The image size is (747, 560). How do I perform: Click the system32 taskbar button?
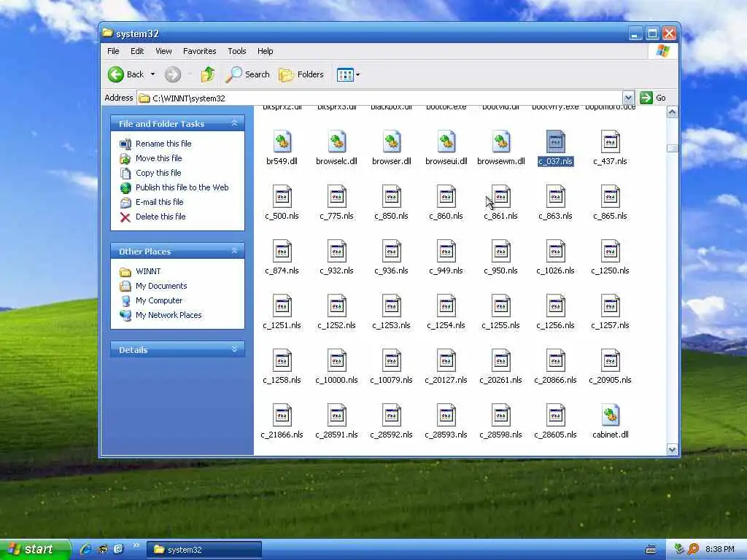[204, 550]
